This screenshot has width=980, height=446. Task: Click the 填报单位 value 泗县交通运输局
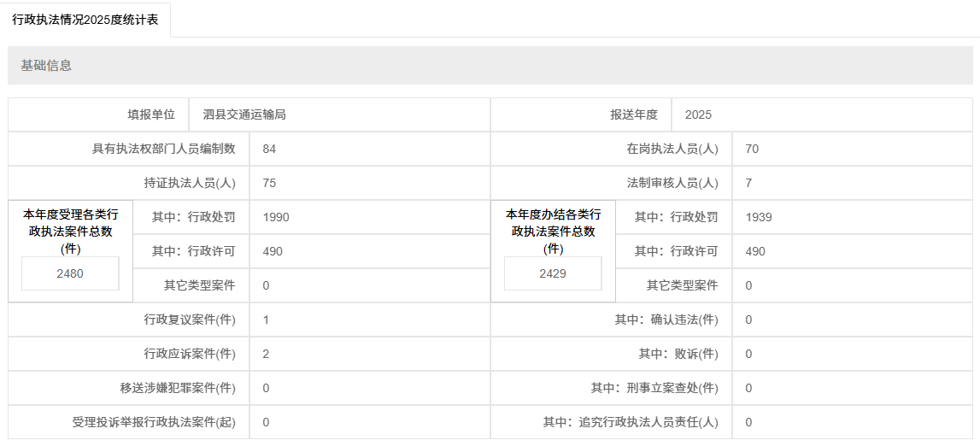(x=244, y=114)
